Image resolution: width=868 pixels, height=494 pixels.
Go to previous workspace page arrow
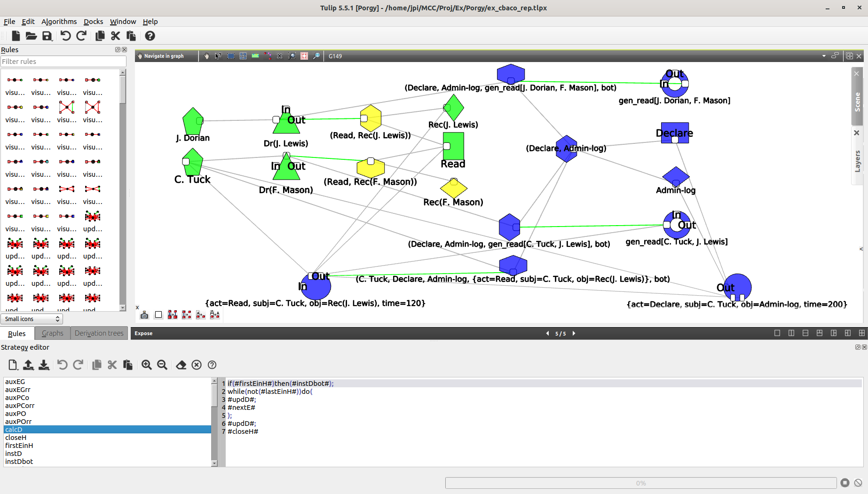pos(547,333)
